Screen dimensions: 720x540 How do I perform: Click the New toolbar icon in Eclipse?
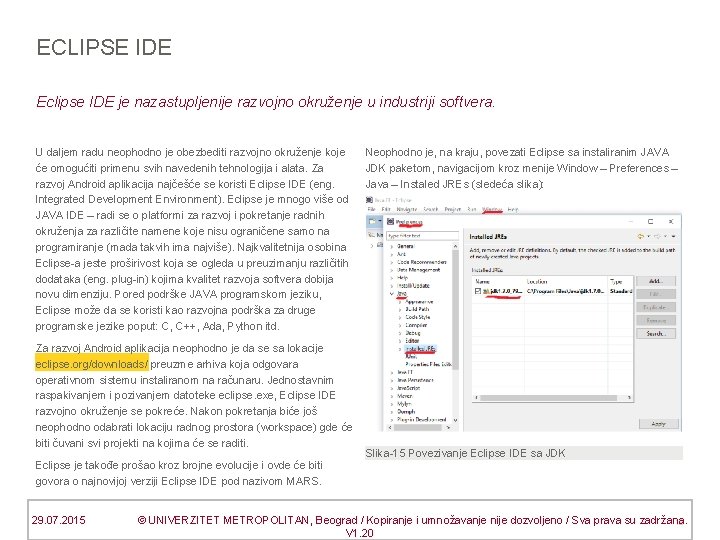372,221
